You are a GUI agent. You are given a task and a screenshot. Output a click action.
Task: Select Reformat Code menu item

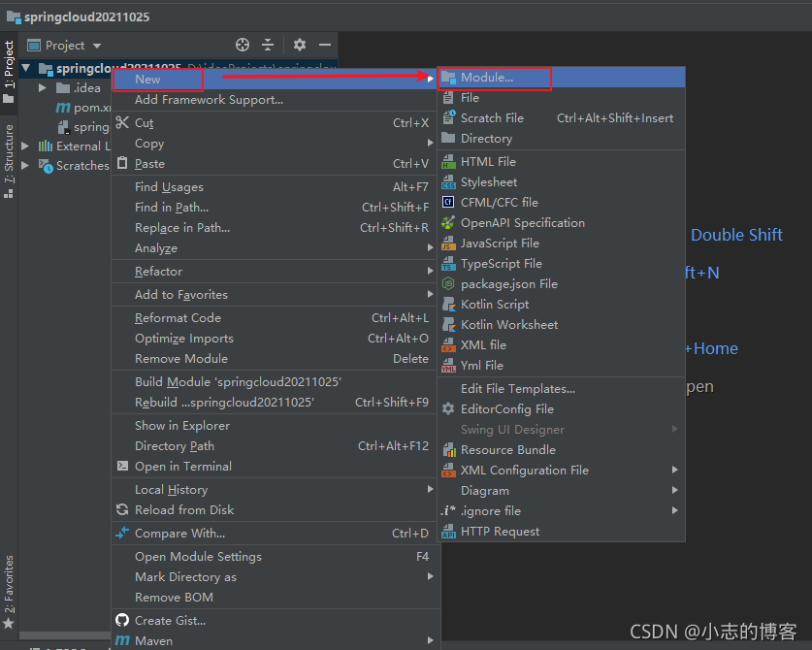point(274,318)
